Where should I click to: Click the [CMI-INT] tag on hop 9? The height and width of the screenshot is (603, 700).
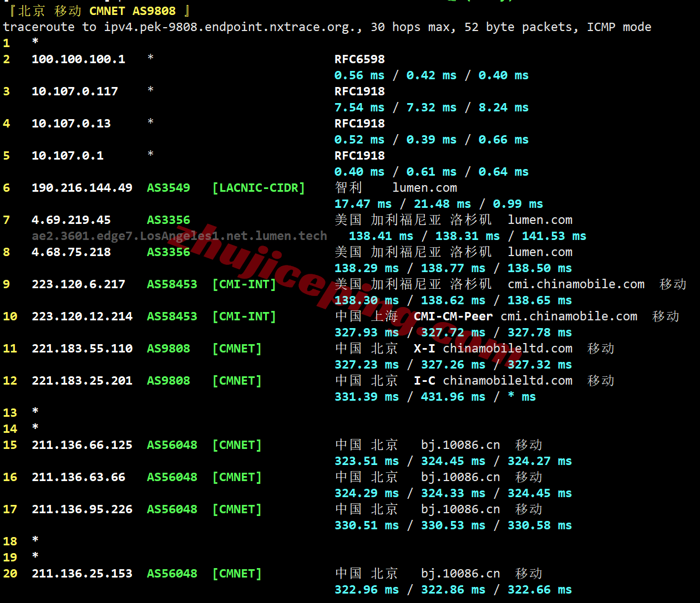[x=244, y=284]
